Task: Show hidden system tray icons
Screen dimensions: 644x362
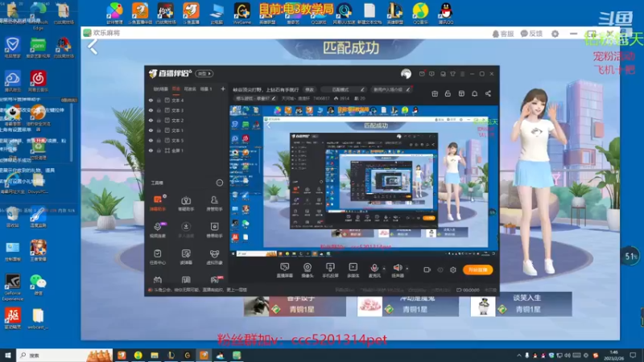Action: tap(518, 356)
